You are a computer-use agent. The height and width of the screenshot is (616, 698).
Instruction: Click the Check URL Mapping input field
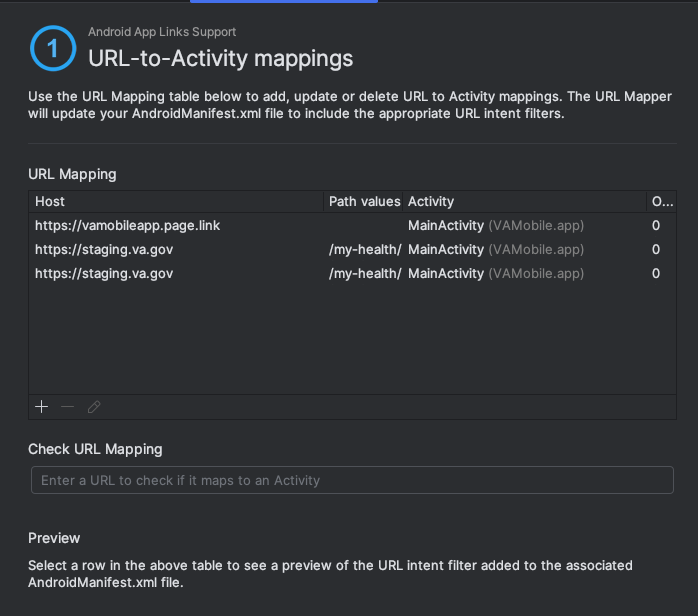point(352,480)
